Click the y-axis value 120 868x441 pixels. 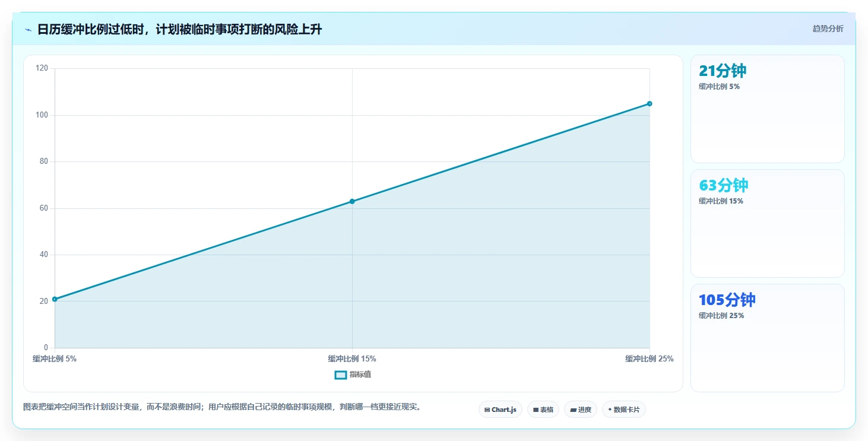(42, 68)
